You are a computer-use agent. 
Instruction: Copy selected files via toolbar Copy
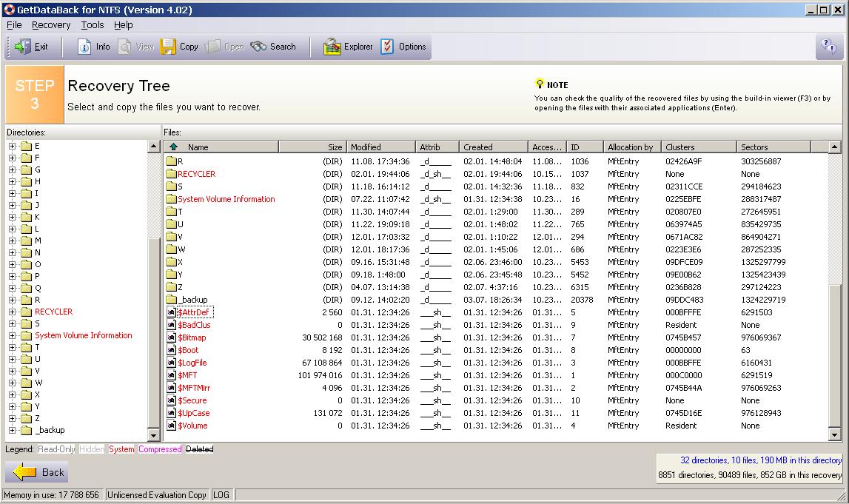coord(179,47)
